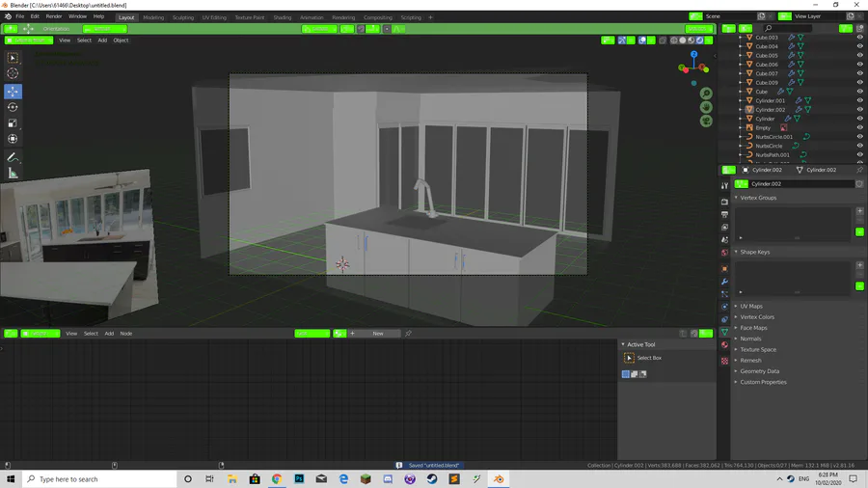The height and width of the screenshot is (488, 868).
Task: Hide Cylinder.002 in the outliner
Action: [859, 110]
